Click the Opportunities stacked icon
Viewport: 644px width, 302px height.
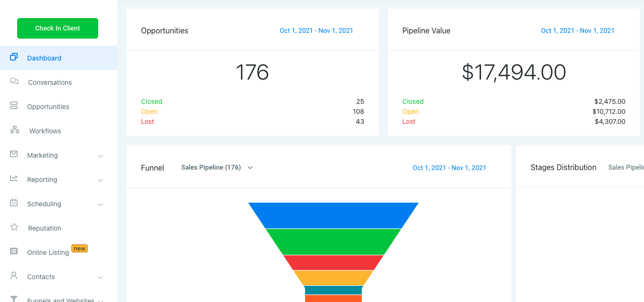(14, 106)
